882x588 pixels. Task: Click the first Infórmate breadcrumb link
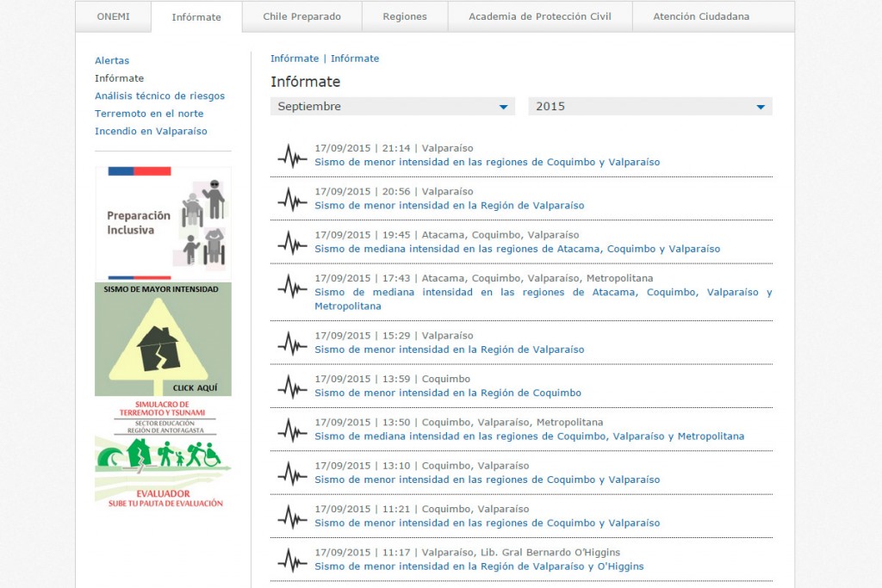point(295,59)
